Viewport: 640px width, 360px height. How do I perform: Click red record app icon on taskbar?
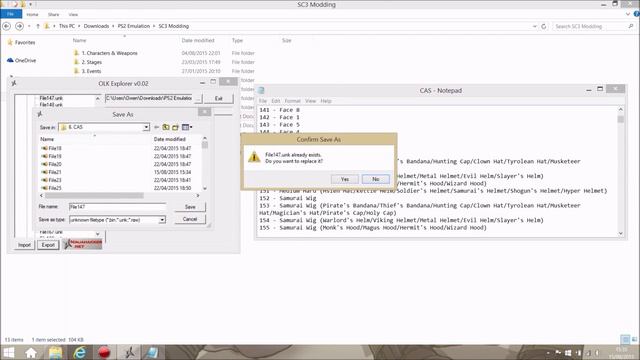(104, 353)
